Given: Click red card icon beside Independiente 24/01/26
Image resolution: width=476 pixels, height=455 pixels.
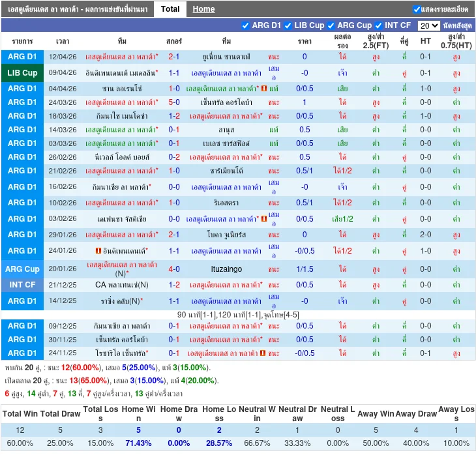Looking at the screenshot, I should (x=98, y=251).
